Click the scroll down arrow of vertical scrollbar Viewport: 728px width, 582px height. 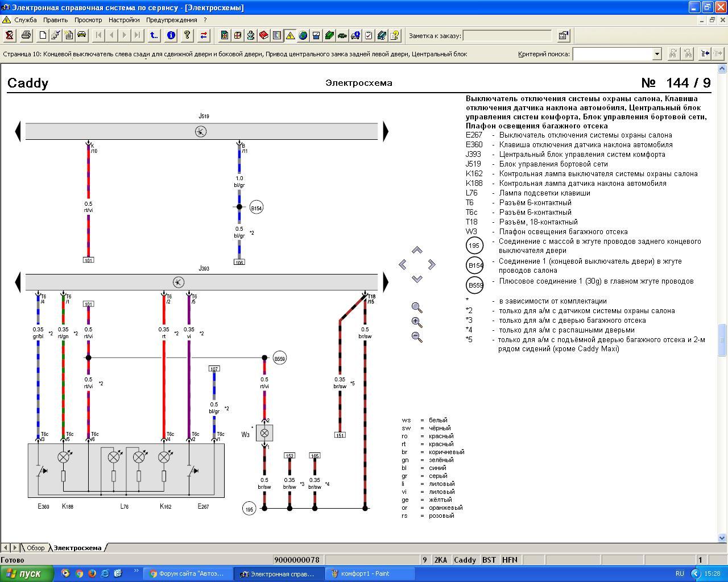click(722, 538)
